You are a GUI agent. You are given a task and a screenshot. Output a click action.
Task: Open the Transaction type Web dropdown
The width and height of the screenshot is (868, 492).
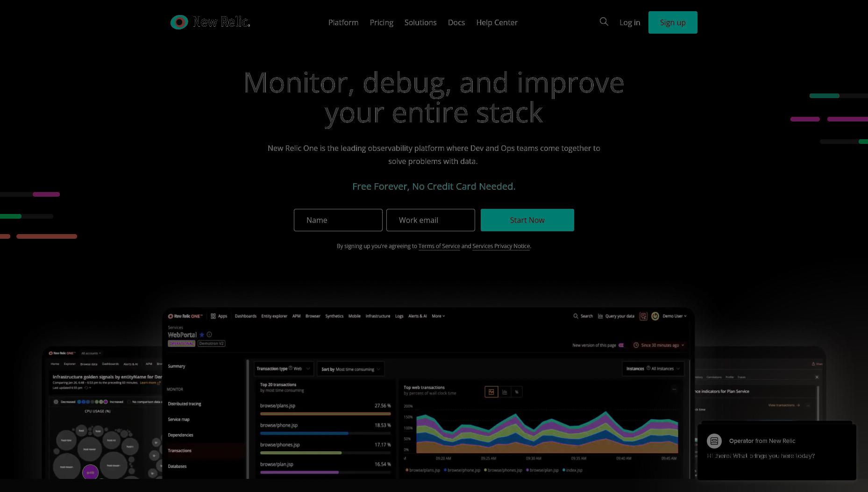284,369
